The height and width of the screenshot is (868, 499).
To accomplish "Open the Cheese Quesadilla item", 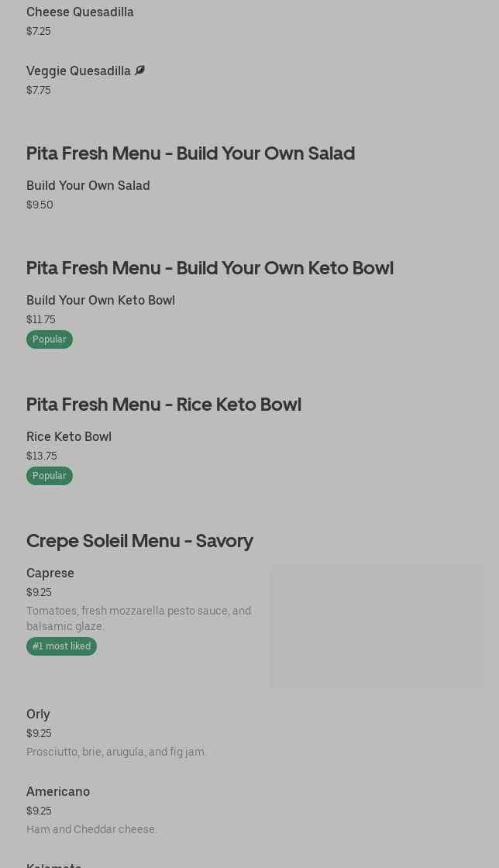I will (x=80, y=12).
